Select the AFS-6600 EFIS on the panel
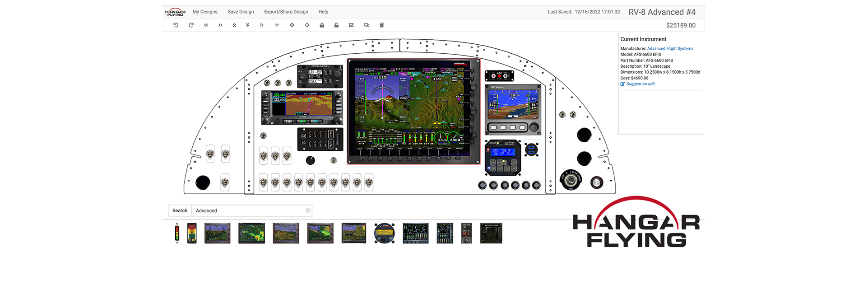 pos(413,111)
